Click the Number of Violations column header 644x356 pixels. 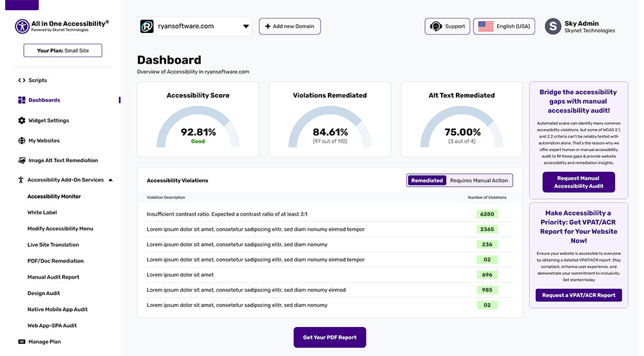tap(487, 198)
